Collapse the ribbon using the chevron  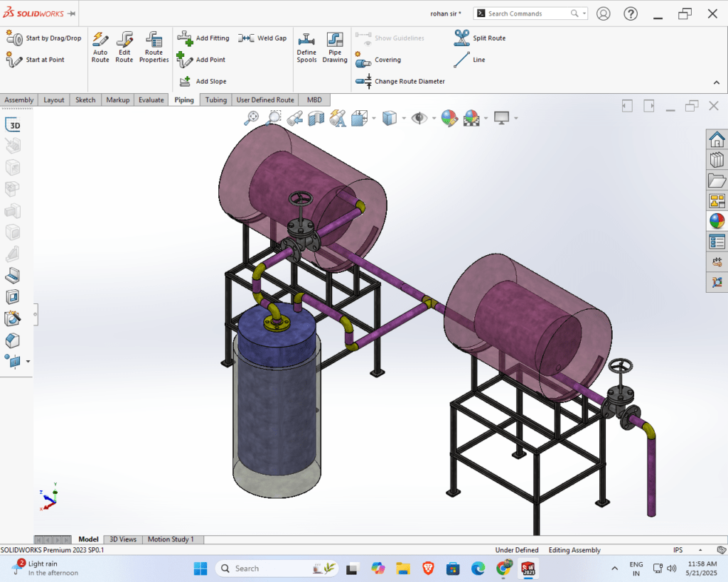coord(716,82)
